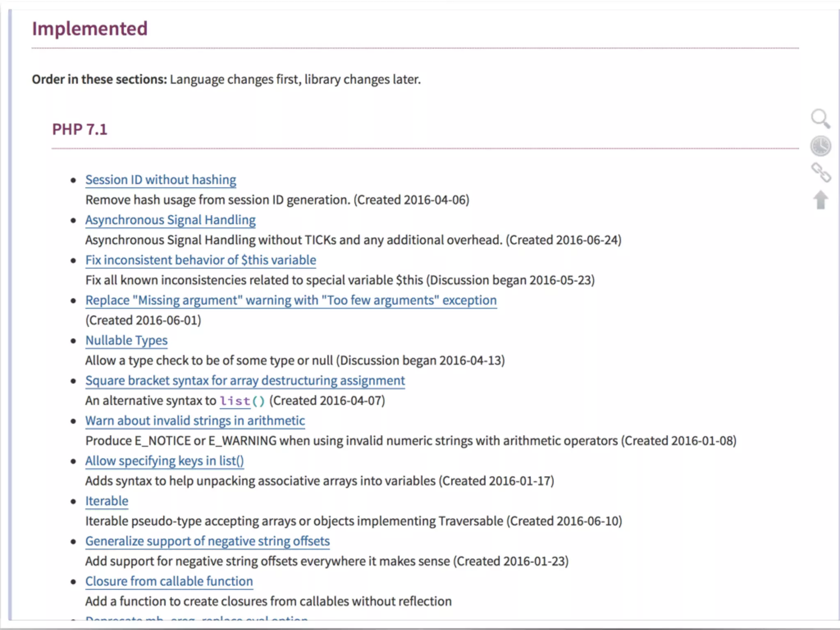
Task: Open Session ID without hashing link
Action: [x=160, y=180]
